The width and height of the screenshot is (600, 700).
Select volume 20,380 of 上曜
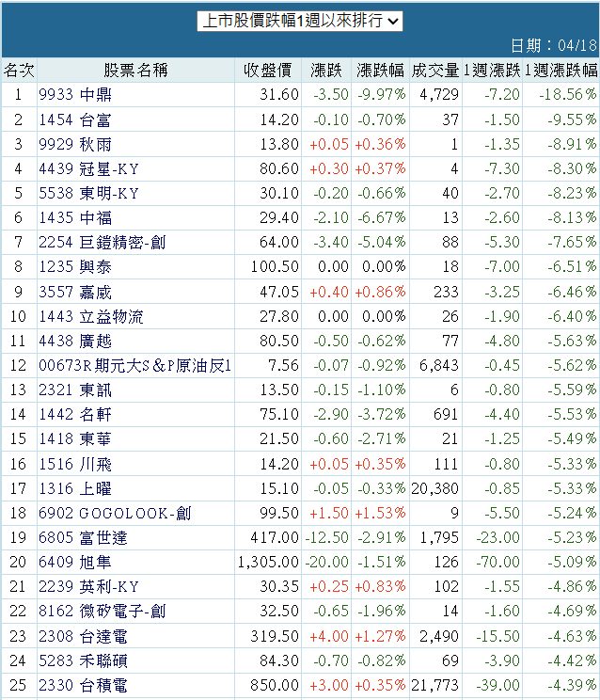click(x=434, y=489)
